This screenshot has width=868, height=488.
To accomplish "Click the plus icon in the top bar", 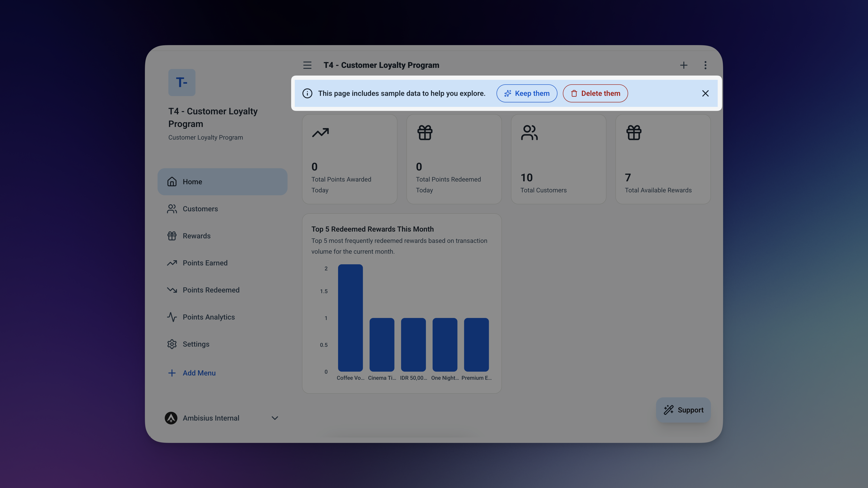I will pyautogui.click(x=684, y=65).
